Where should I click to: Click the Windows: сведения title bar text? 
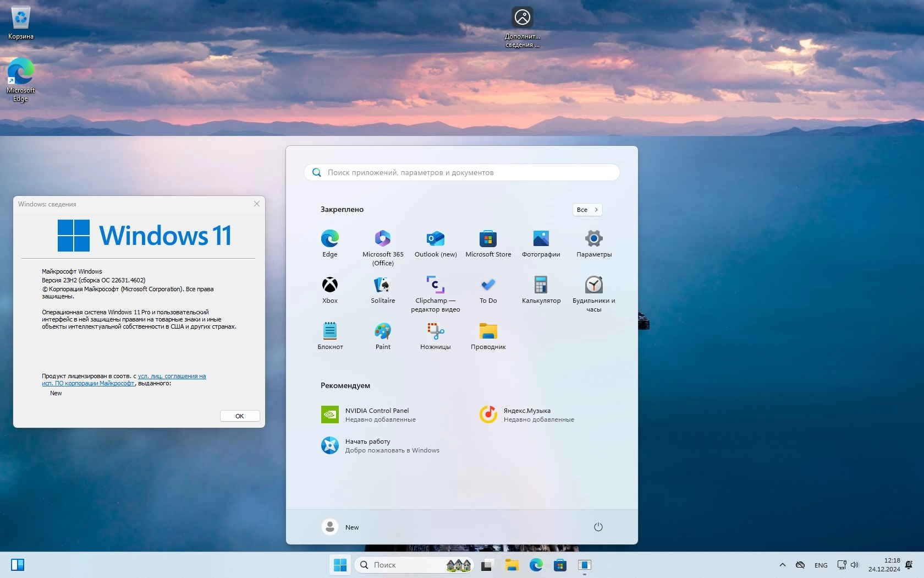point(47,204)
